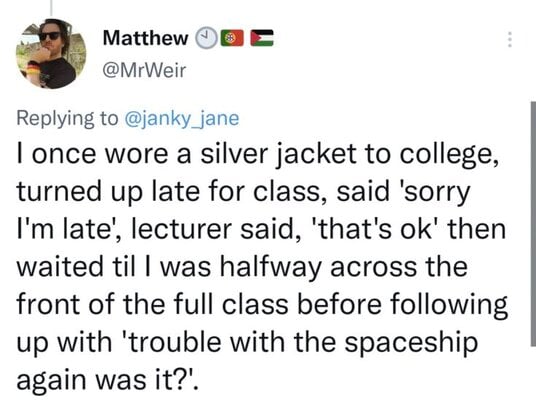The width and height of the screenshot is (536, 400).
Task: Click the display name Matthew
Action: pyautogui.click(x=146, y=38)
